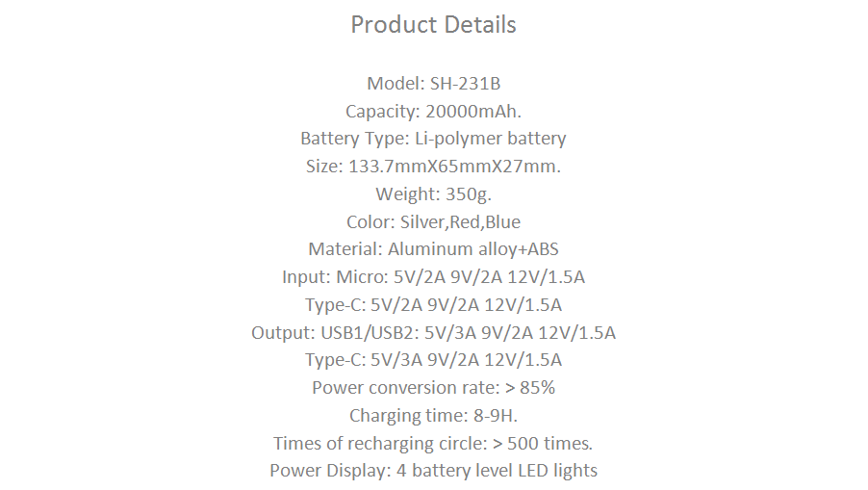Click Power conversion rate: > 85% text
The height and width of the screenshot is (490, 868).
tap(433, 388)
